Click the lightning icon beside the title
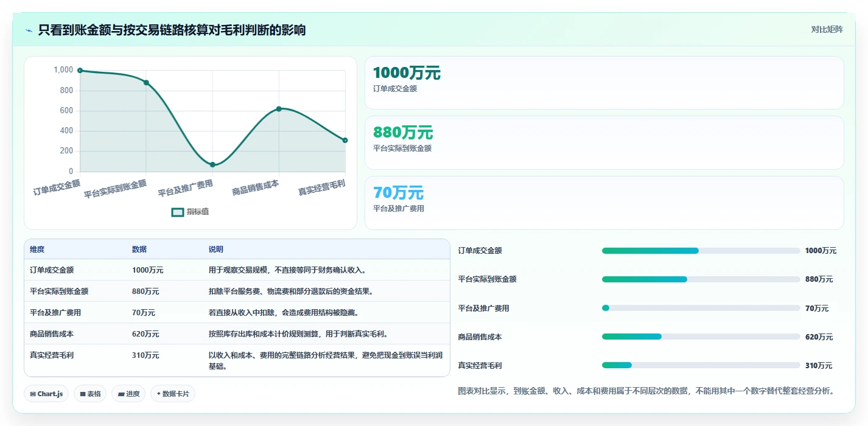 [29, 30]
